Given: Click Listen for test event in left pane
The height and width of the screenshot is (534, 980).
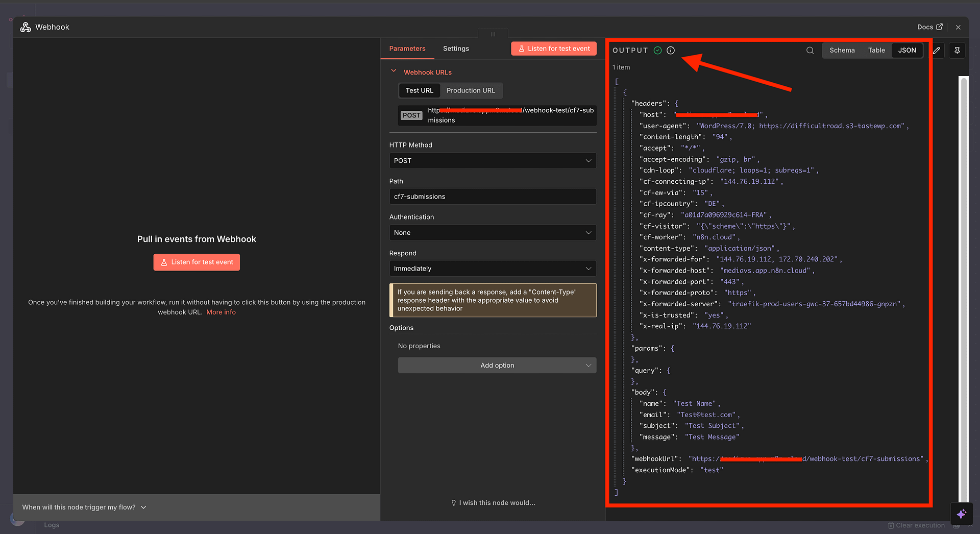Looking at the screenshot, I should coord(197,262).
